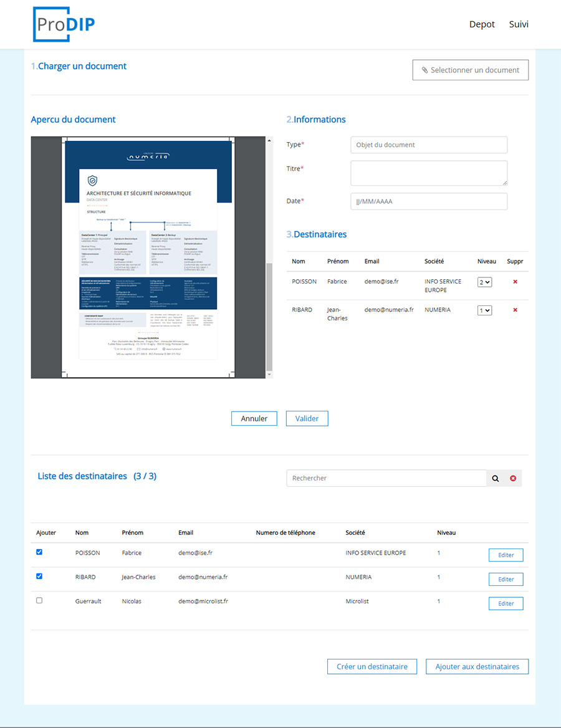Click the search magnifier icon
Viewport: 561px width, 728px height.
point(496,478)
